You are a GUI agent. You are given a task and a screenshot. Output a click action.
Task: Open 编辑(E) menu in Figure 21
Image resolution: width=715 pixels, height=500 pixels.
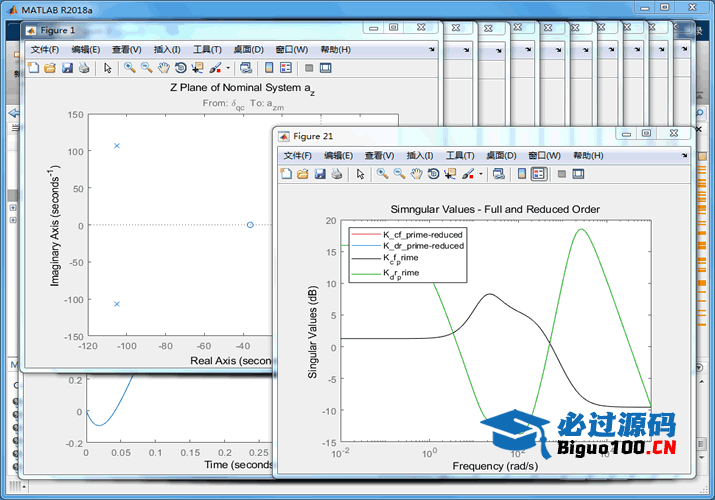click(338, 155)
